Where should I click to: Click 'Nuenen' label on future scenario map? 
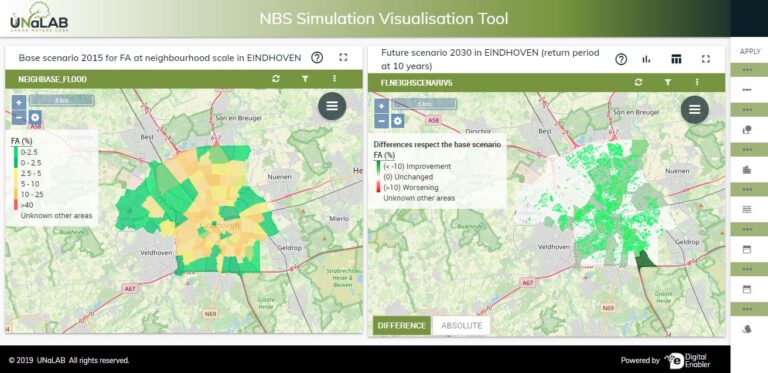click(x=676, y=172)
